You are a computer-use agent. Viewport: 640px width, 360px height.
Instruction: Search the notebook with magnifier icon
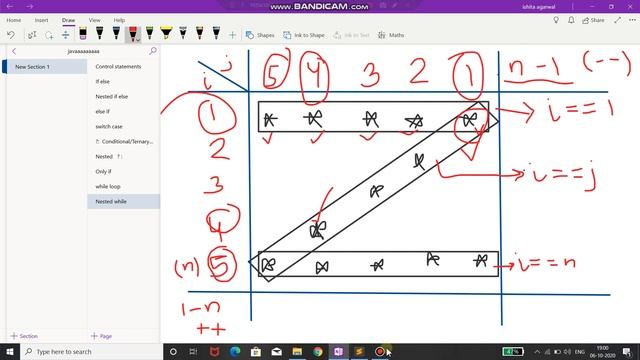point(153,51)
